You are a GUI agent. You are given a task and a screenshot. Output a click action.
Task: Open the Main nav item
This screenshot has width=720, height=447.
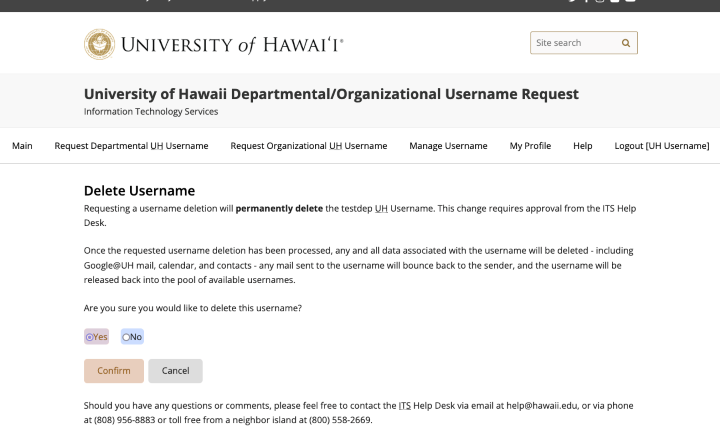(22, 146)
